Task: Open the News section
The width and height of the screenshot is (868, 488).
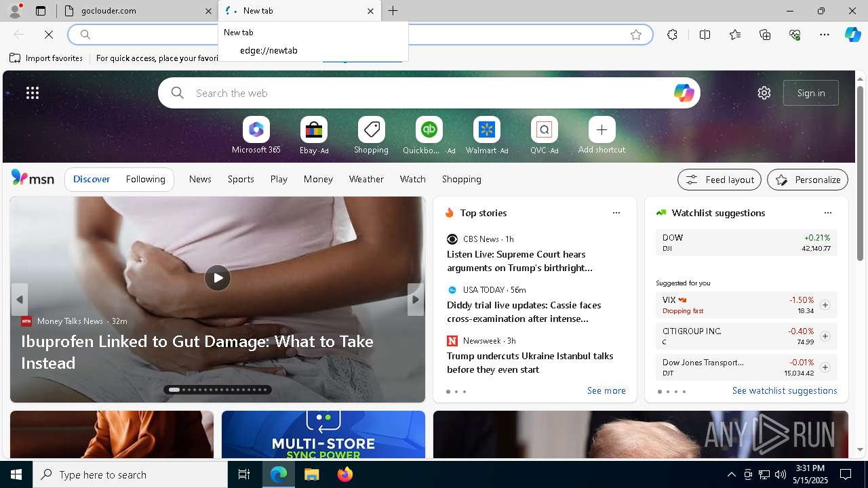Action: click(x=200, y=179)
